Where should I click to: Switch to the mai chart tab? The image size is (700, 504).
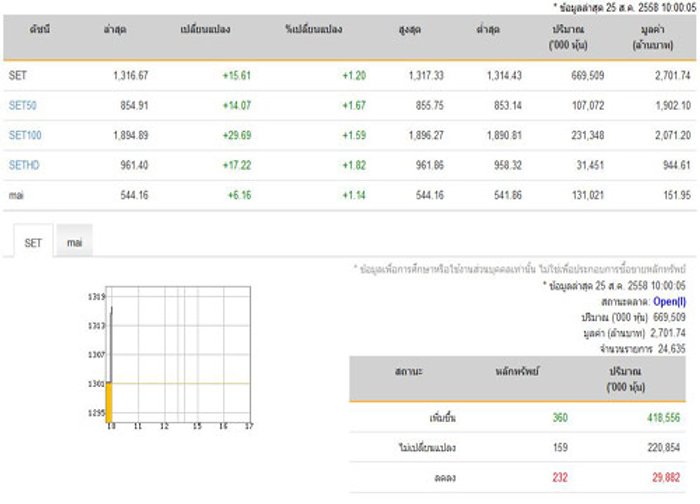click(75, 242)
